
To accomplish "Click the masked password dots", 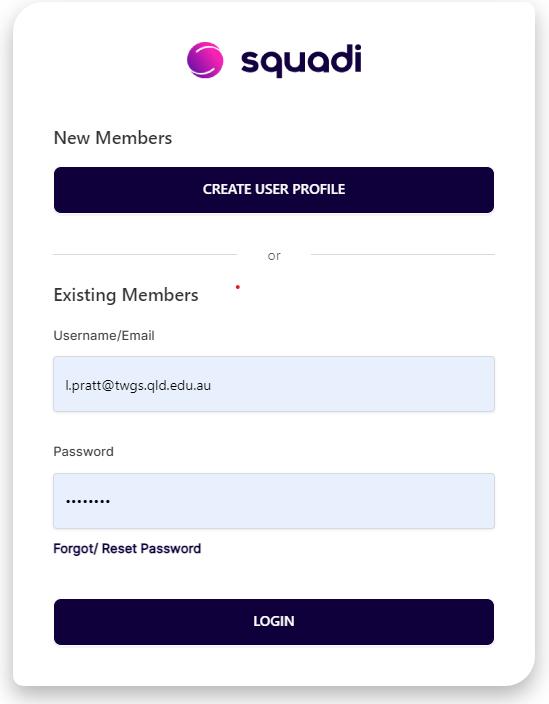I will pyautogui.click(x=88, y=501).
